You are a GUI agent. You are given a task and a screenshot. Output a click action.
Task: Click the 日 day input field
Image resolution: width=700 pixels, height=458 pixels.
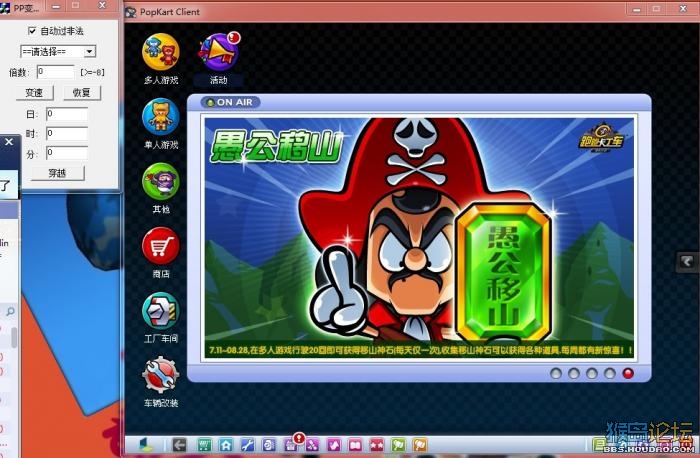coord(66,114)
